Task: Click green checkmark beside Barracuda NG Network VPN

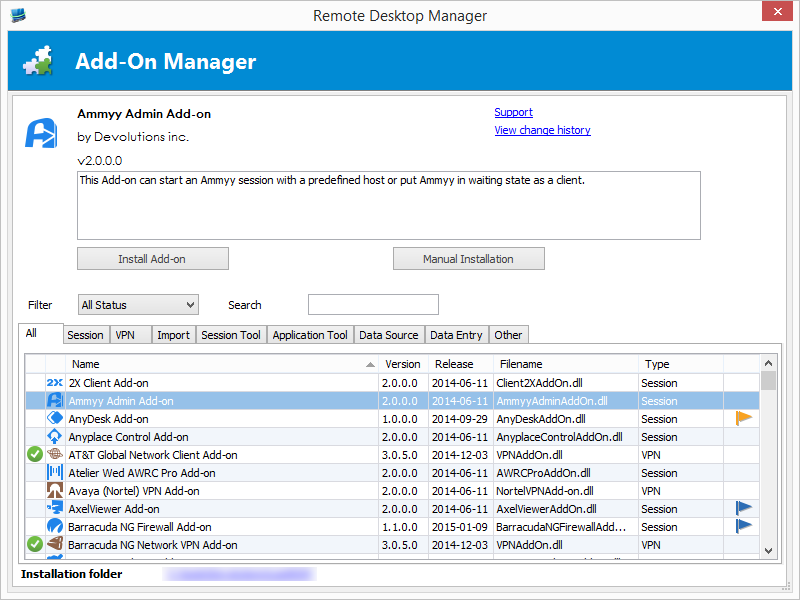Action: tap(35, 545)
